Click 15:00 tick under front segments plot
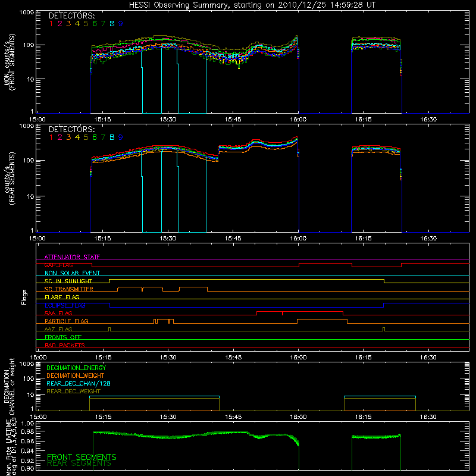Viewport: 476px width, 476px height. click(37, 120)
